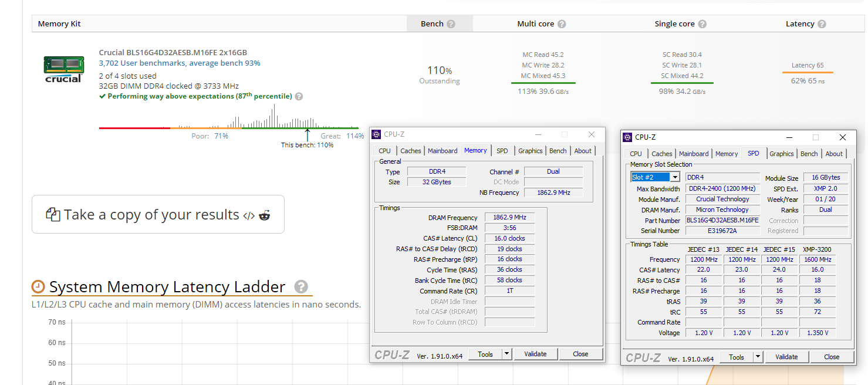Click Tools button in SPD CPU-Z window
Viewport: 868px width, 385px height.
click(737, 357)
